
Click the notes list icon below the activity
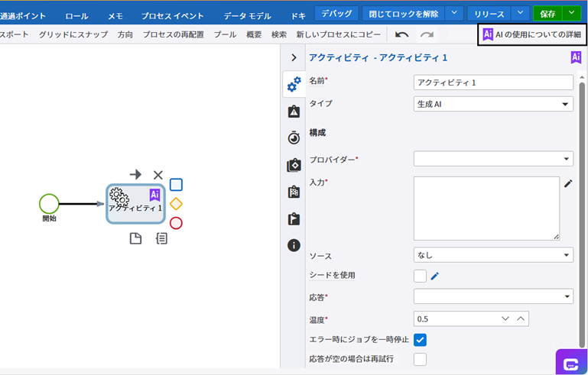click(161, 238)
